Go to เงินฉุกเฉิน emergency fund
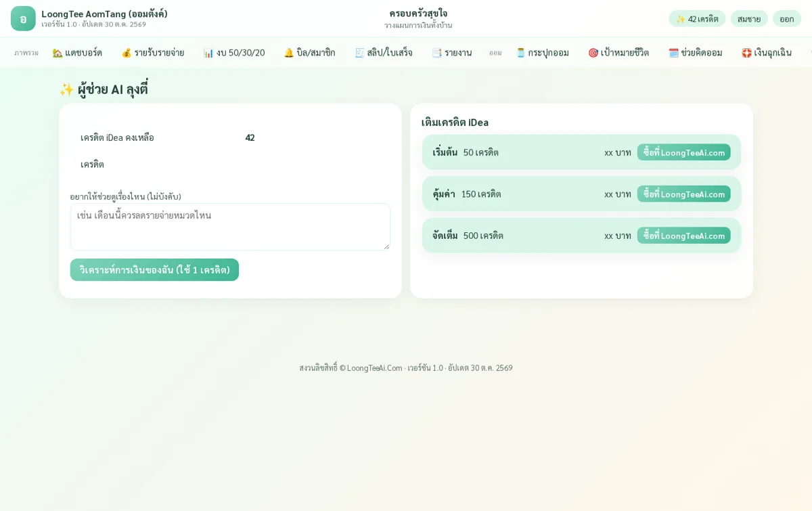 (x=766, y=52)
